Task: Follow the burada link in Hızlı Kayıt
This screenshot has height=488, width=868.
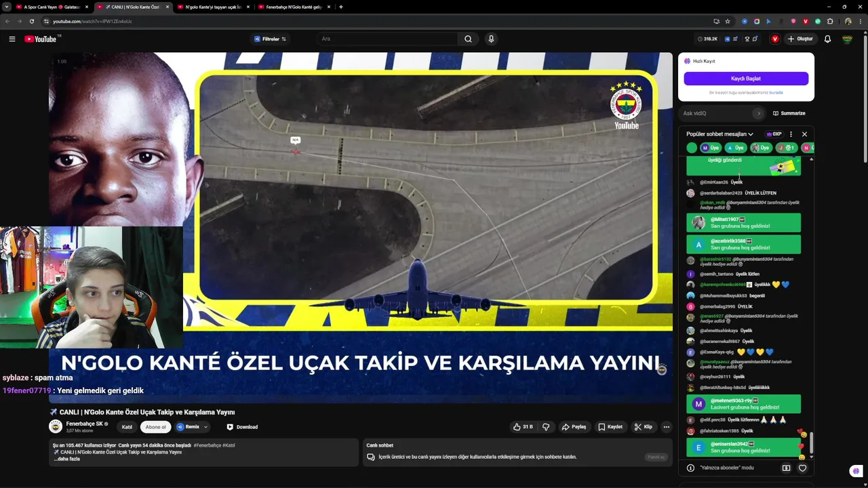Action: coord(776,92)
